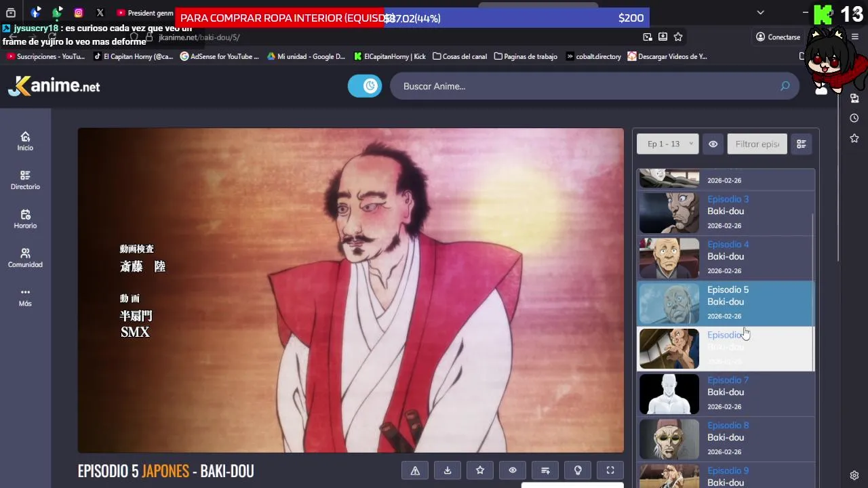Open Suscripciones - YouTube bookmark
Viewport: 868px width, 488px height.
pyautogui.click(x=45, y=56)
